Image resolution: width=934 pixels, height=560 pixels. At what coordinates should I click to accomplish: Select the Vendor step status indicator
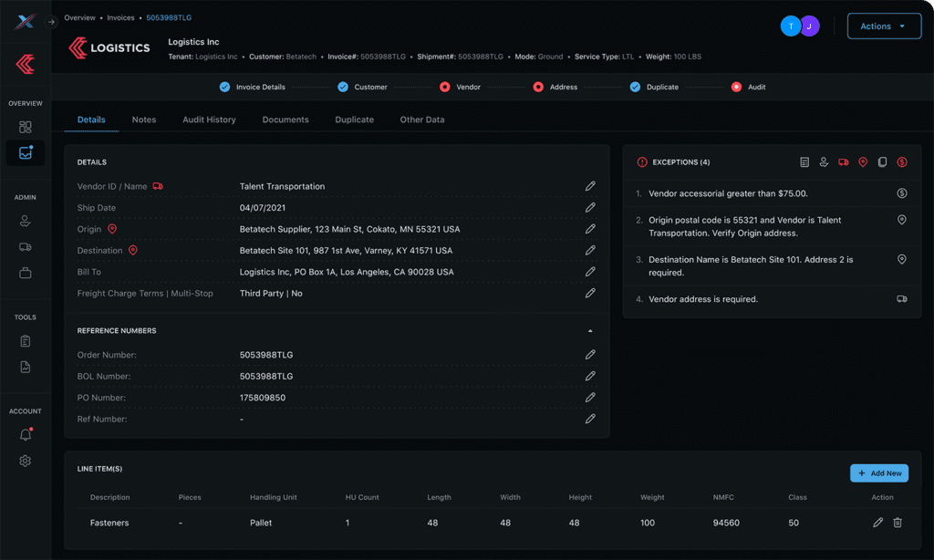(x=445, y=88)
